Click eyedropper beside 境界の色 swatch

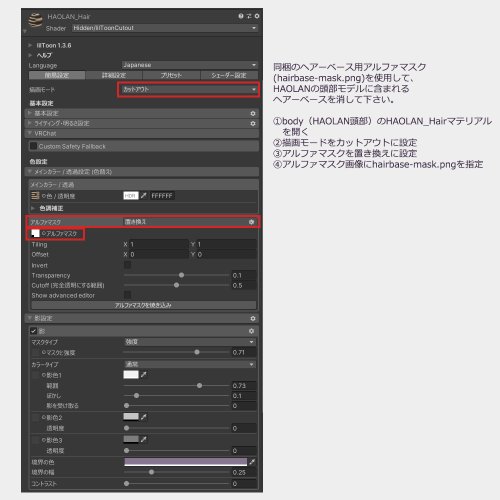coord(252,462)
